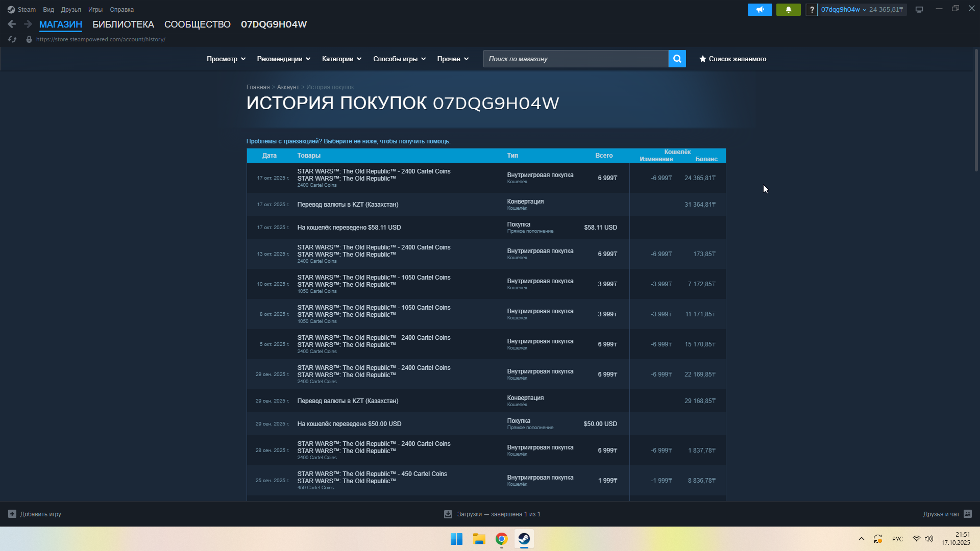The image size is (980, 551).
Task: Click the megaphone announcements icon
Action: [759, 10]
